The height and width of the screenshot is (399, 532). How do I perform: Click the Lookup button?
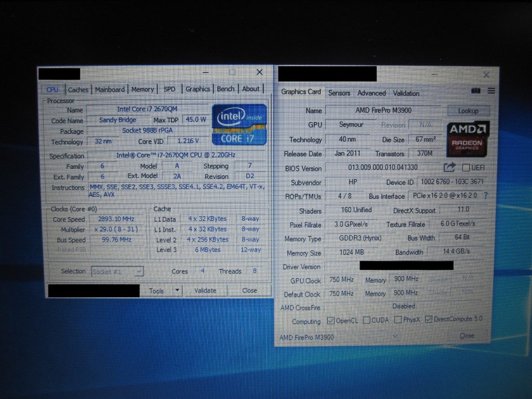click(468, 111)
